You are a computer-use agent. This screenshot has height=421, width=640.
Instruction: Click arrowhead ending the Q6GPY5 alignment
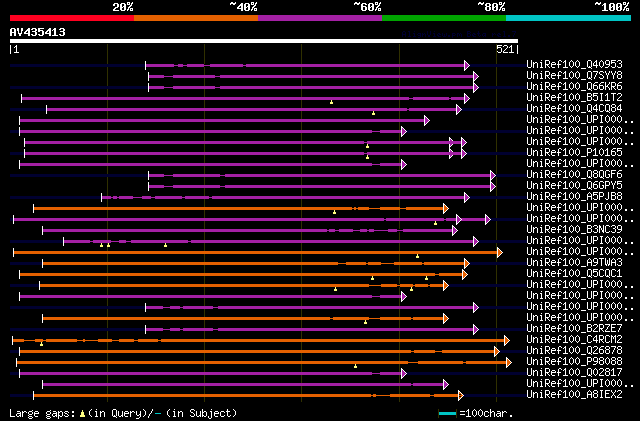click(x=493, y=187)
